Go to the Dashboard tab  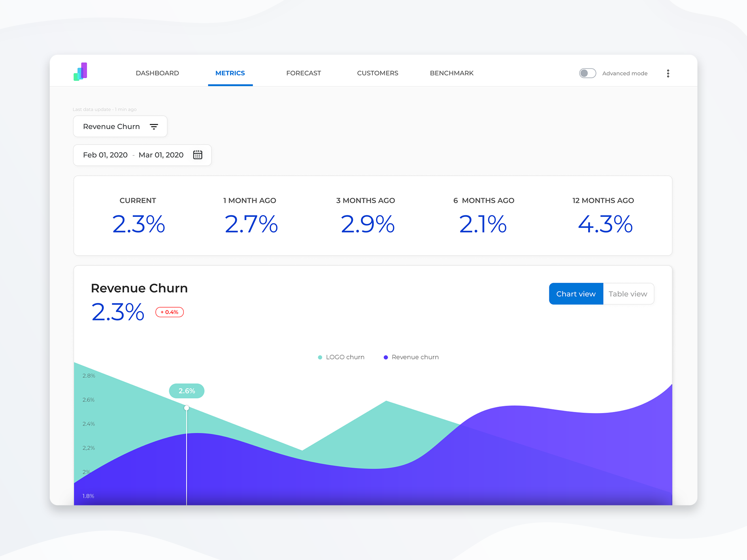(157, 73)
